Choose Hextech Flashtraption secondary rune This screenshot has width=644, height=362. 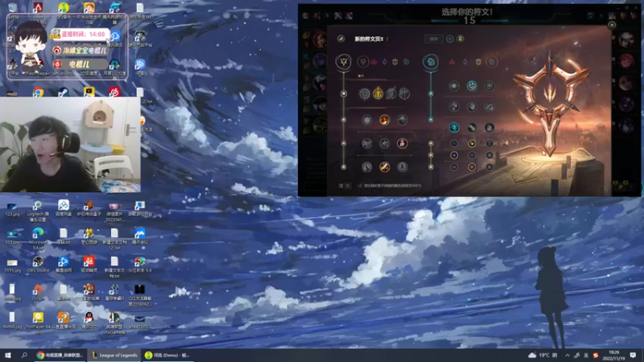pyautogui.click(x=454, y=86)
